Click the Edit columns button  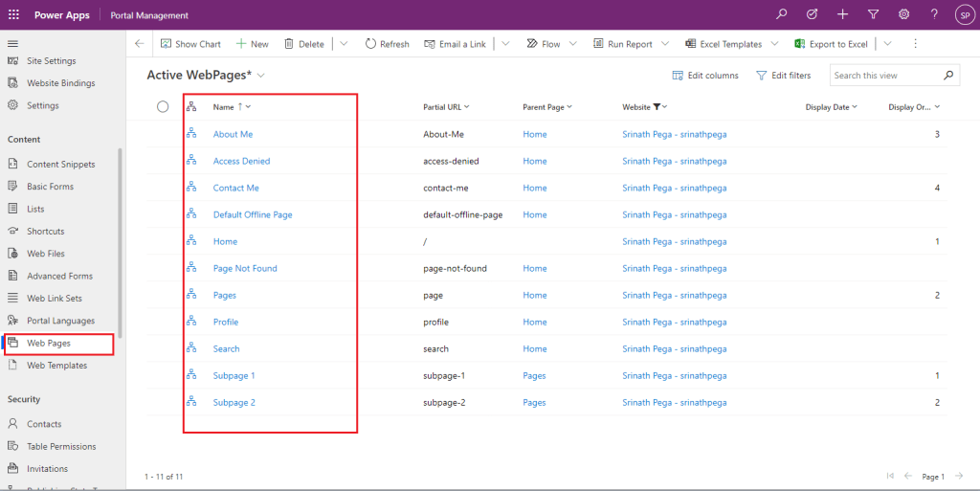click(705, 76)
